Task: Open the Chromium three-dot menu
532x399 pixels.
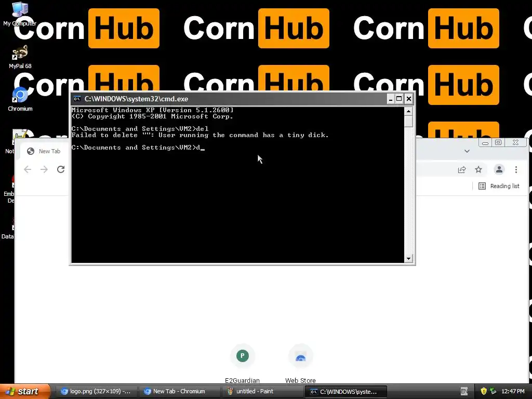Action: [516, 170]
